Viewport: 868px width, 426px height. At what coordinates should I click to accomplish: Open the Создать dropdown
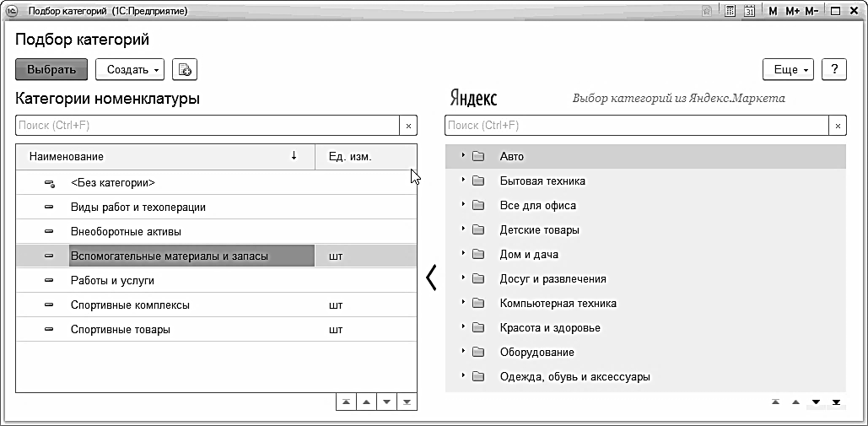(130, 69)
